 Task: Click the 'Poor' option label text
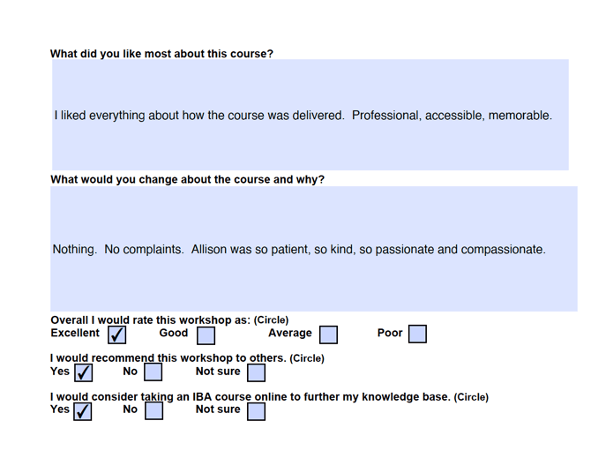point(390,333)
